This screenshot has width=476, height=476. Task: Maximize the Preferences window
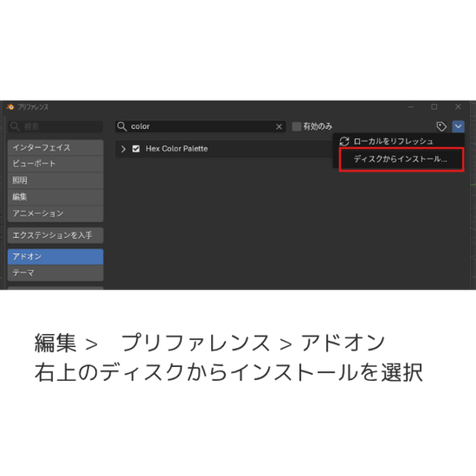pyautogui.click(x=434, y=107)
